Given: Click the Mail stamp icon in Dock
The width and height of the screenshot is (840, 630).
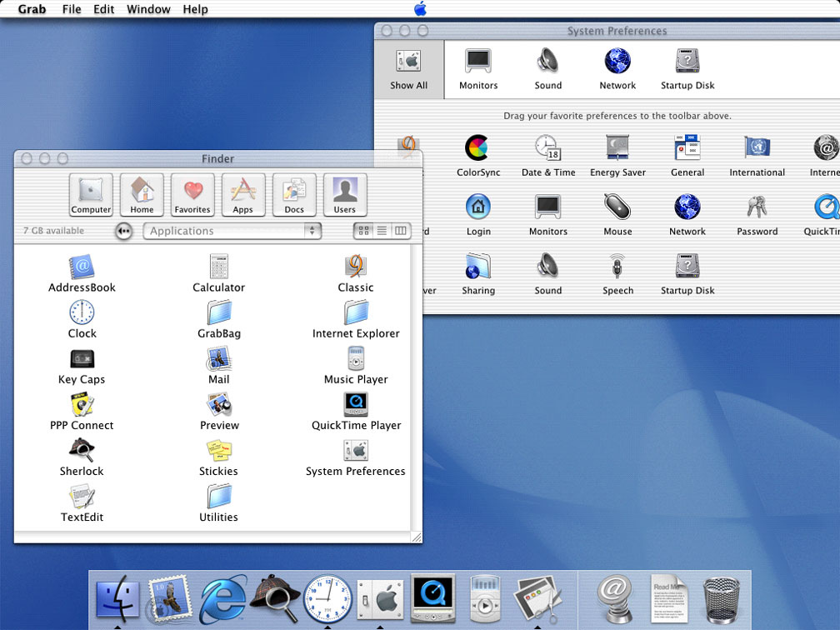Looking at the screenshot, I should point(169,599).
